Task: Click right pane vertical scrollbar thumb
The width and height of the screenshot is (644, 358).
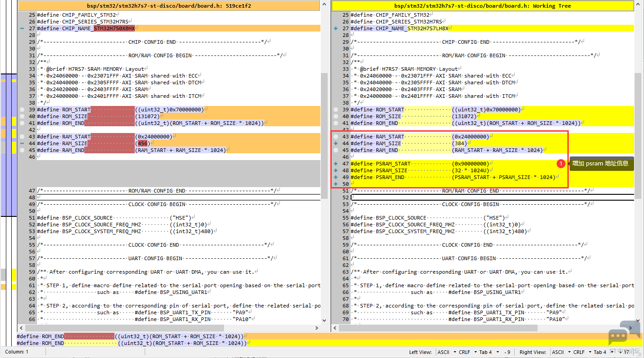Action: tap(638, 135)
